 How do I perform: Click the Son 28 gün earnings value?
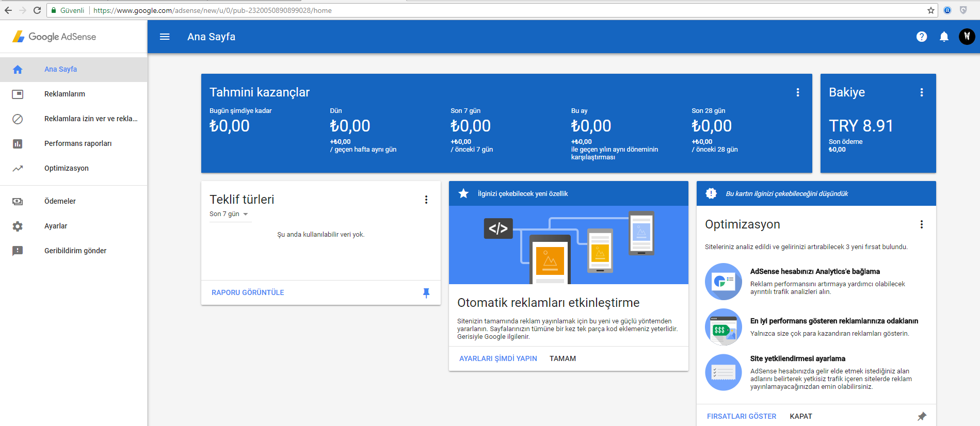[712, 126]
